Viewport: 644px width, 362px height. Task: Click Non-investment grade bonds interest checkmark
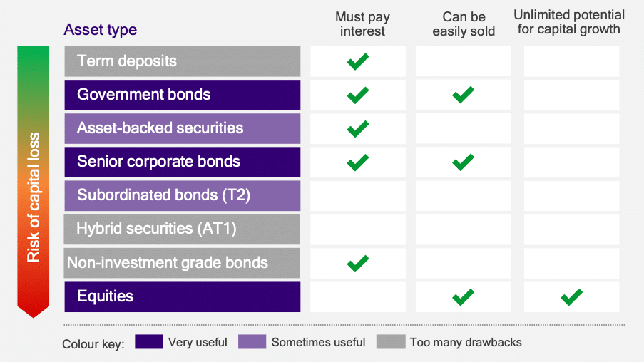tap(358, 263)
